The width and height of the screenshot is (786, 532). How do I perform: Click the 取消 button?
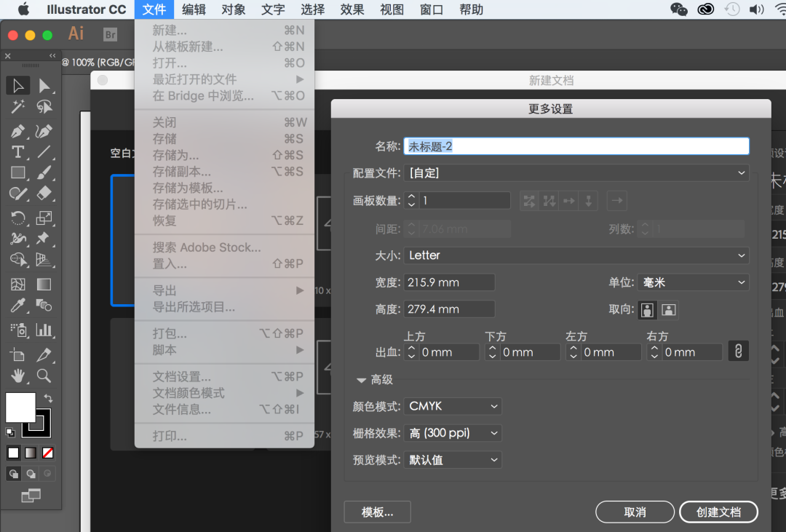tap(635, 512)
